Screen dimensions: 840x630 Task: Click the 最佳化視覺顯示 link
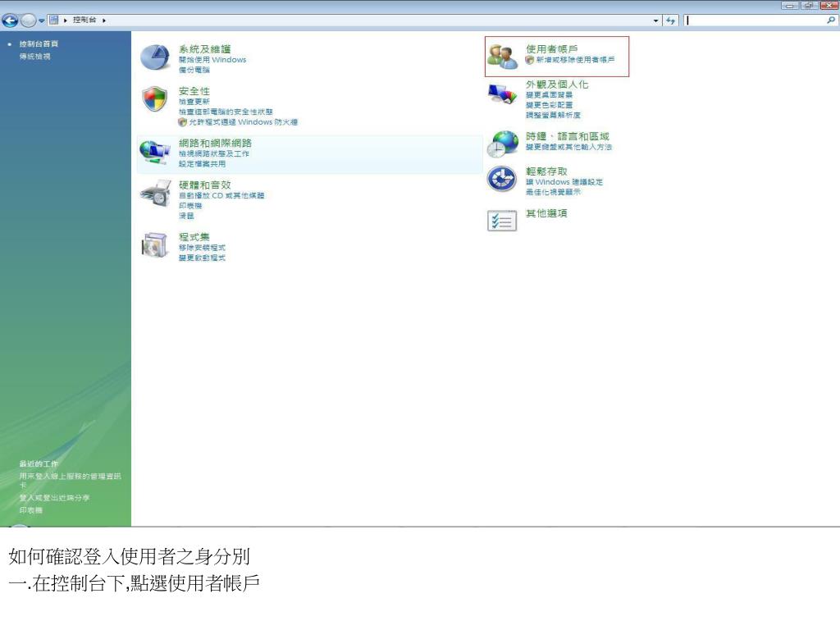[553, 192]
